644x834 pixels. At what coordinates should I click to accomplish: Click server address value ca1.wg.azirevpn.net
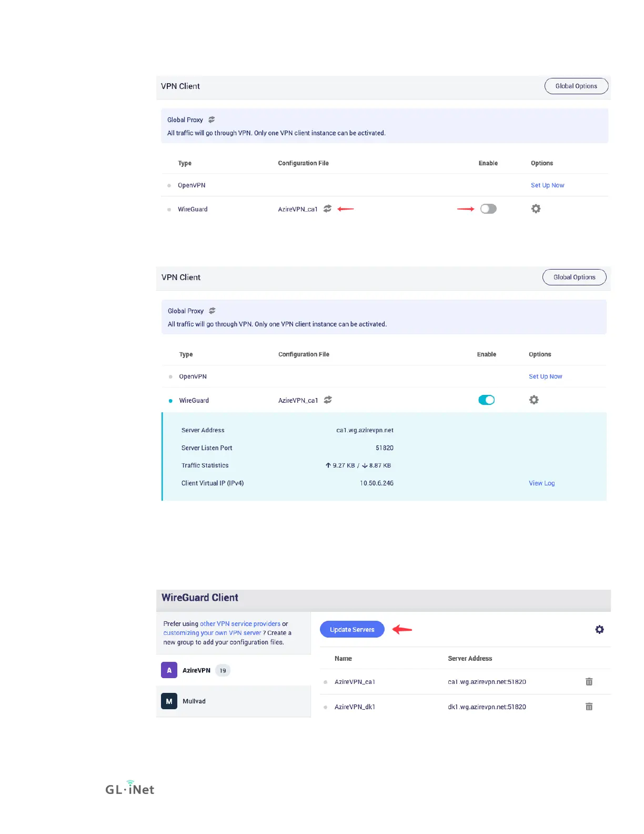tap(365, 430)
